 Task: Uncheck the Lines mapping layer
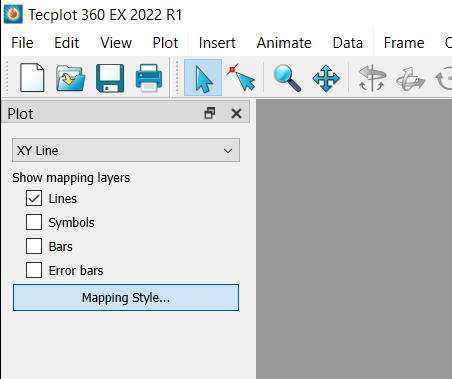[34, 198]
